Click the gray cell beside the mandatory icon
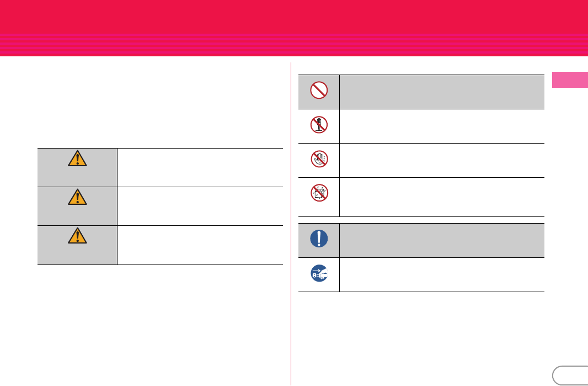 [x=442, y=240]
